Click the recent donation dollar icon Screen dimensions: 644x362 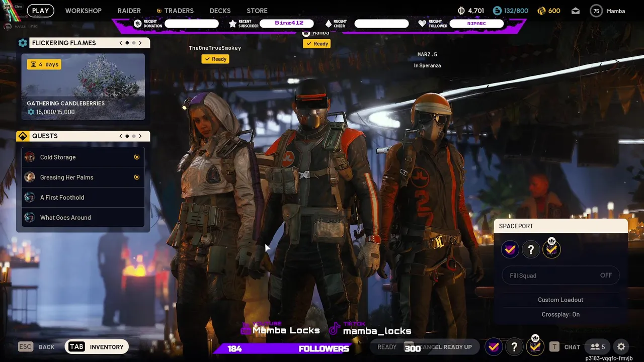coord(137,24)
